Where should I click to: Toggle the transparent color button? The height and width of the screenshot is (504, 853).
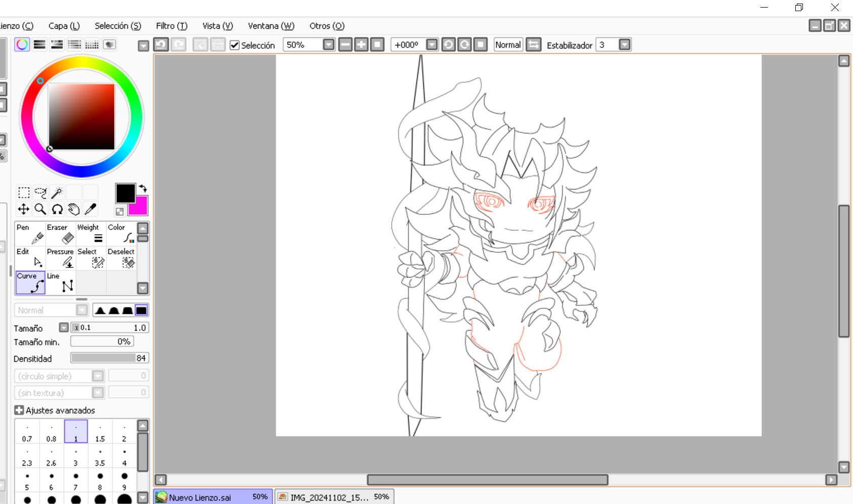(119, 212)
